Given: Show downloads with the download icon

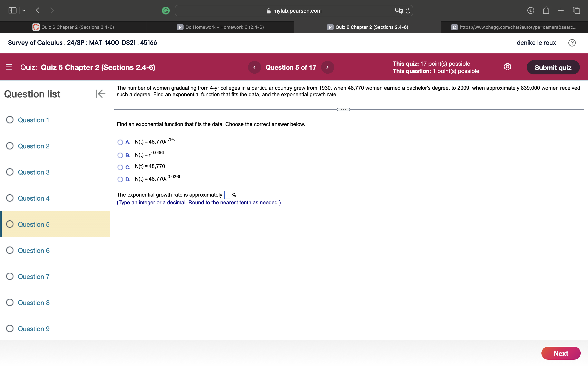Looking at the screenshot, I should pos(530,10).
